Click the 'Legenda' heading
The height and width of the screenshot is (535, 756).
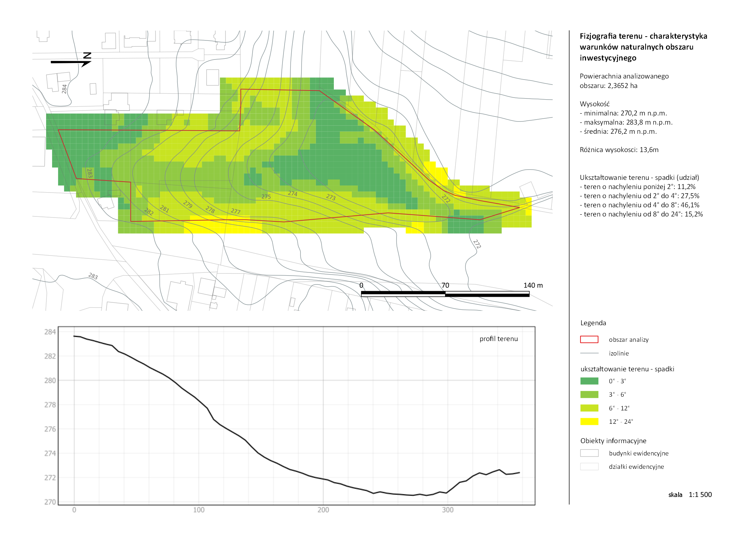pos(593,323)
